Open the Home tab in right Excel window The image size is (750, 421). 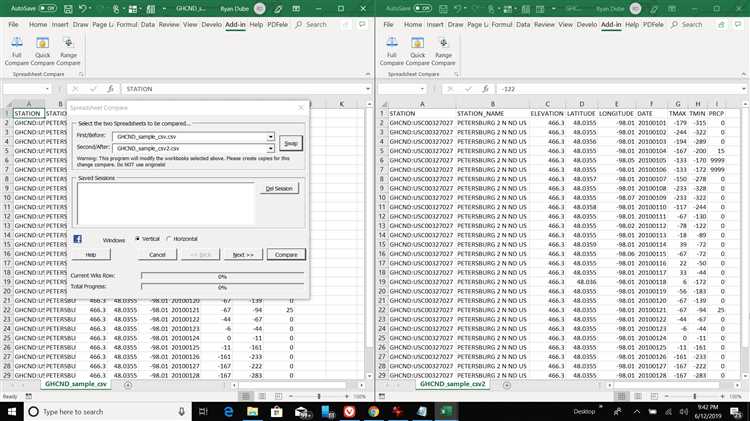(x=413, y=24)
